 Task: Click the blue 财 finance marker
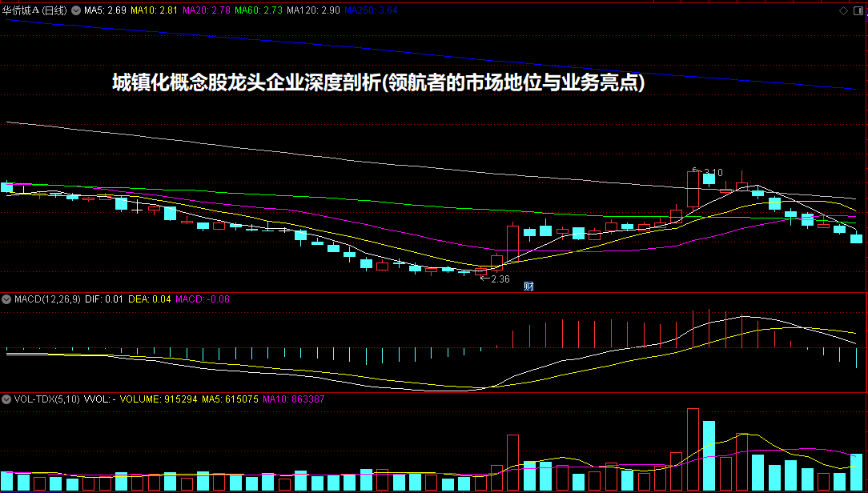point(528,287)
